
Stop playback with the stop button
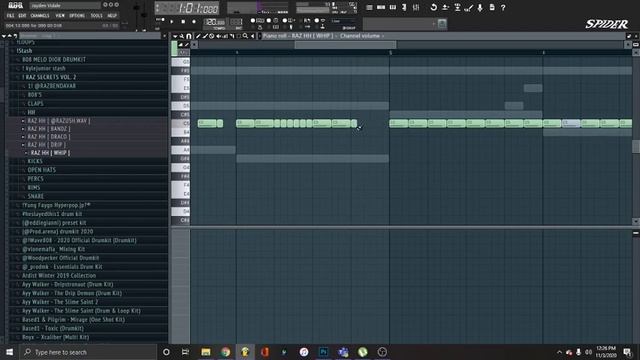pyautogui.click(x=183, y=22)
